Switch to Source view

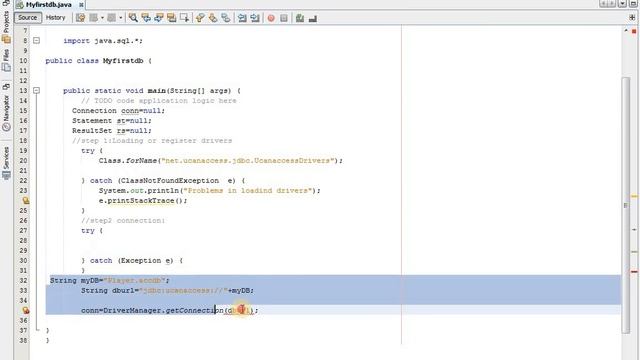pos(27,18)
